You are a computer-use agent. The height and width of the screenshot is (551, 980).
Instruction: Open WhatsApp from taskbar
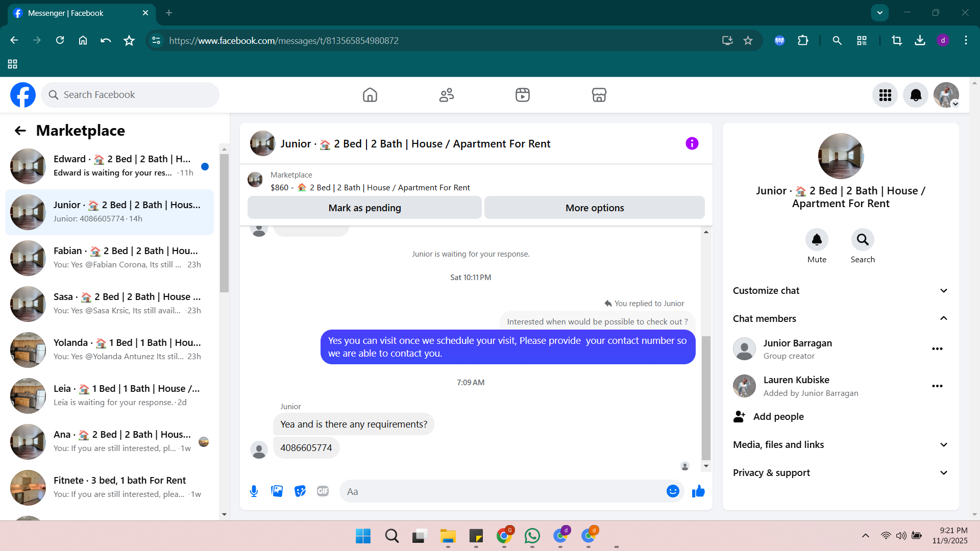coord(532,536)
